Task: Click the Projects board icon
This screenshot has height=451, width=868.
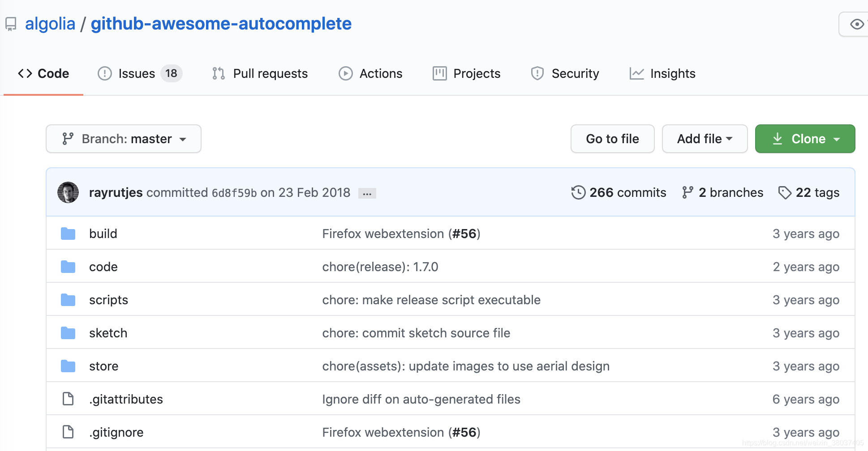Action: pyautogui.click(x=440, y=73)
